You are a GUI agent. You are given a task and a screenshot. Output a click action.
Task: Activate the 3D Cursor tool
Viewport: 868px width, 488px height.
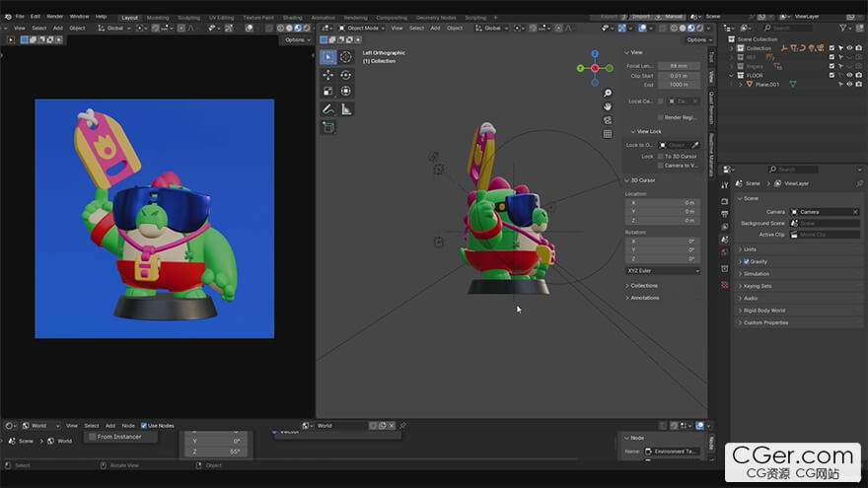click(345, 57)
